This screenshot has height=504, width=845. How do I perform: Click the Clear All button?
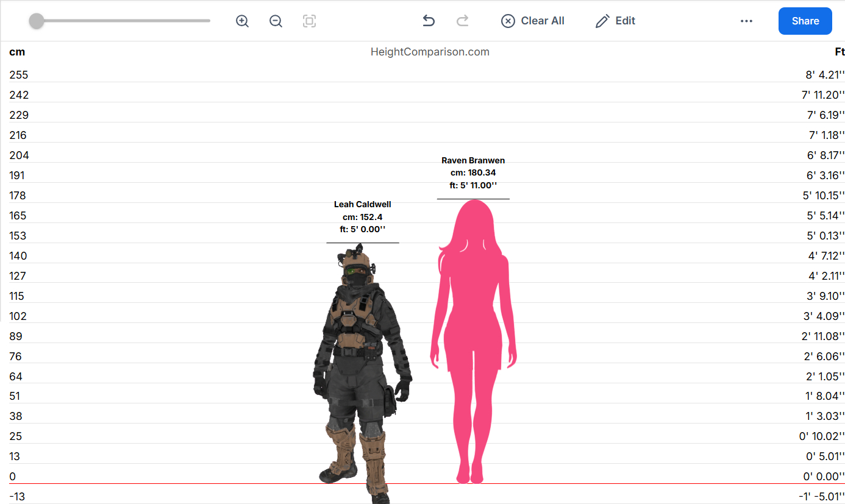pyautogui.click(x=533, y=21)
